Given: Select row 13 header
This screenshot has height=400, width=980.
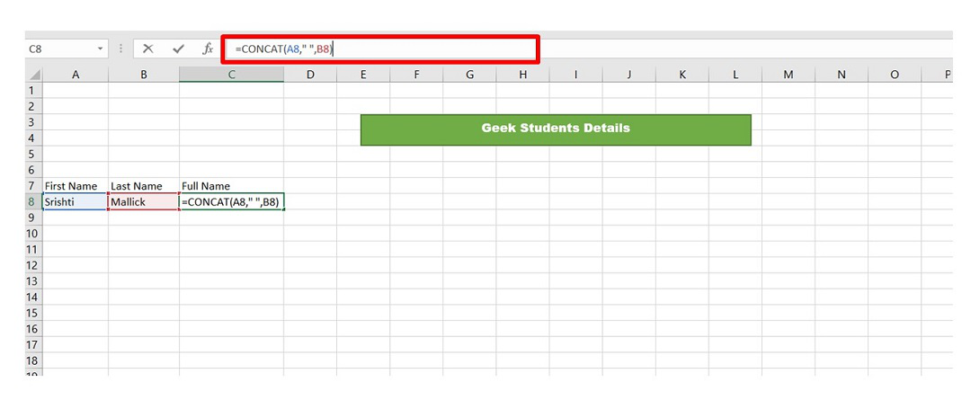Looking at the screenshot, I should pos(33,280).
